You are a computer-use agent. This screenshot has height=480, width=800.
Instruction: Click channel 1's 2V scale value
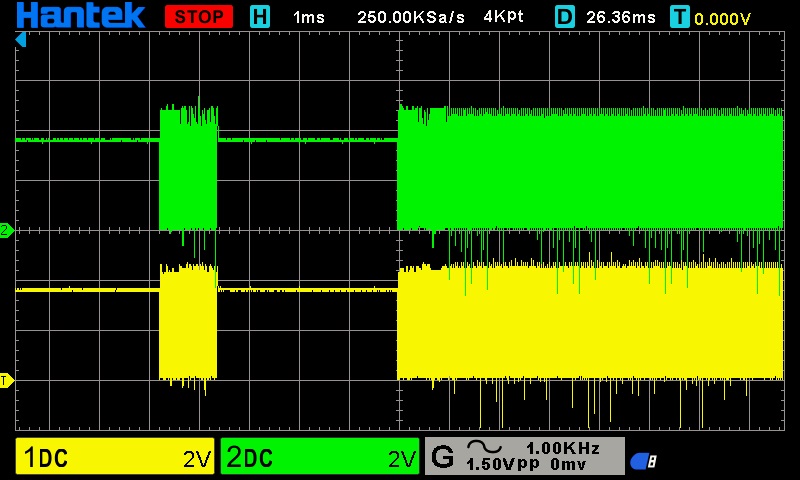point(196,459)
